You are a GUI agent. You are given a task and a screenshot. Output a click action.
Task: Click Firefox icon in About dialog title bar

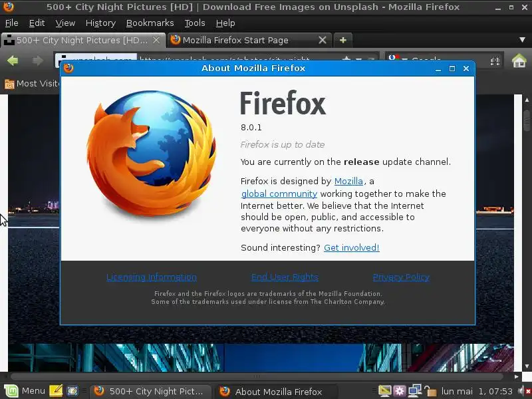pos(68,68)
